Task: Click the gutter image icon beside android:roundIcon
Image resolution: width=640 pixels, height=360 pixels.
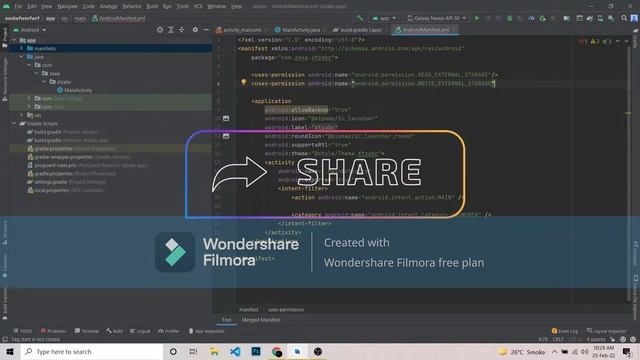Action: click(226, 136)
